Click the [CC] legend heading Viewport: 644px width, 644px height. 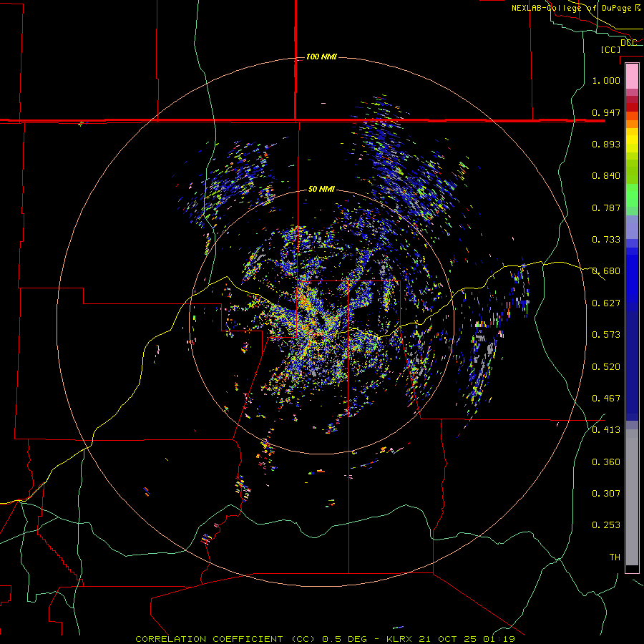(610, 49)
